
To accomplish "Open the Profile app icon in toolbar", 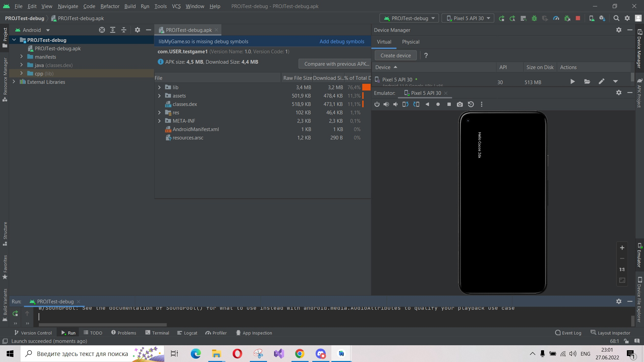I will pyautogui.click(x=556, y=18).
